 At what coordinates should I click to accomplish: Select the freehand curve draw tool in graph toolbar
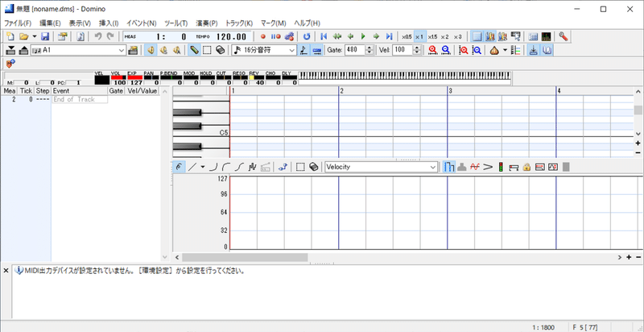(x=179, y=167)
